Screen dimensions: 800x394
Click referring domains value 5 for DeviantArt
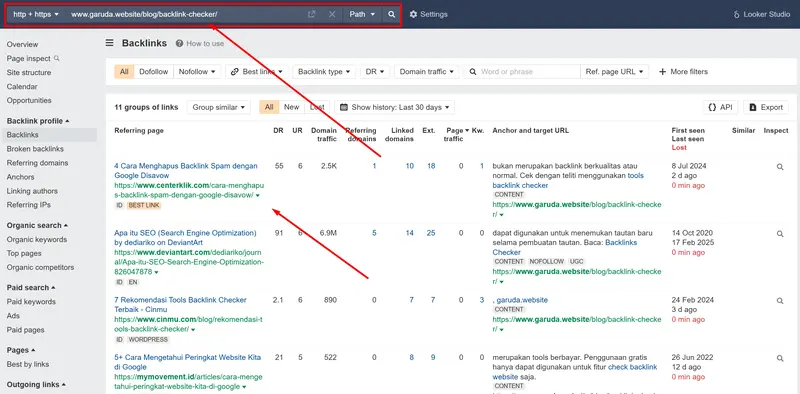point(374,233)
